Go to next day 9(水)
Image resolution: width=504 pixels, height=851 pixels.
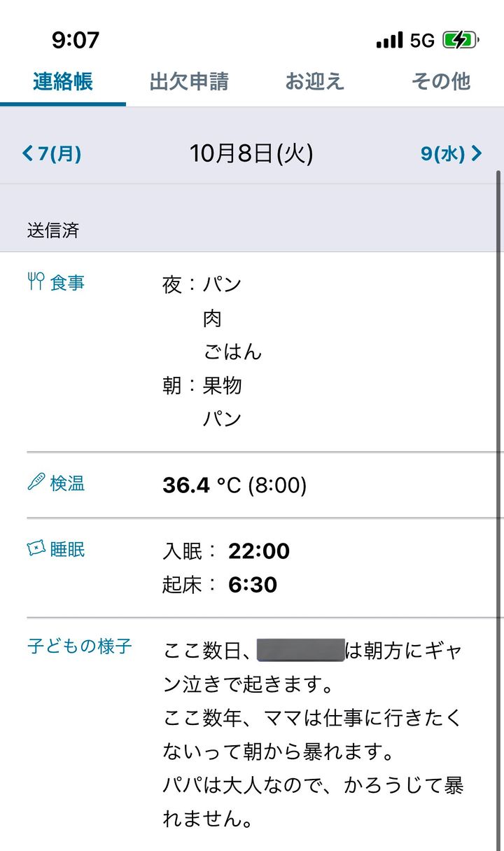tap(451, 153)
